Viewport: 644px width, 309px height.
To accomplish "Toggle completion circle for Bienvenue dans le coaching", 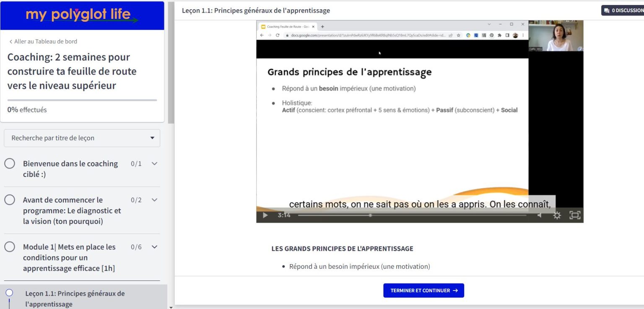I will pyautogui.click(x=10, y=164).
